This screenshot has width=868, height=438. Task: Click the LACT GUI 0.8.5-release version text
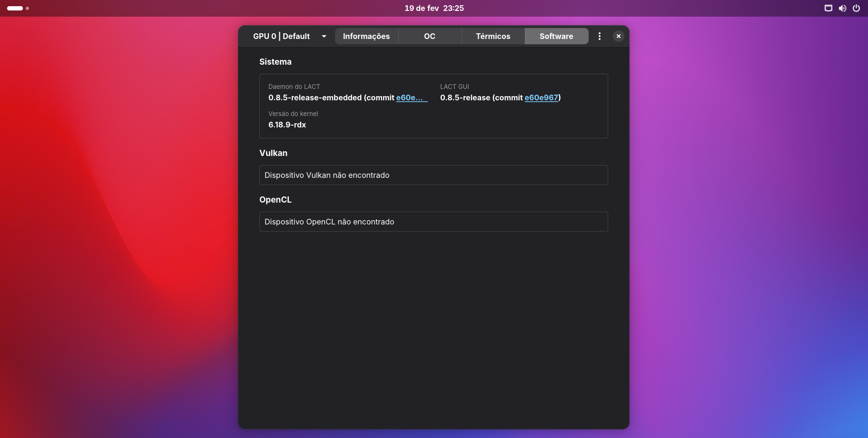(x=465, y=97)
